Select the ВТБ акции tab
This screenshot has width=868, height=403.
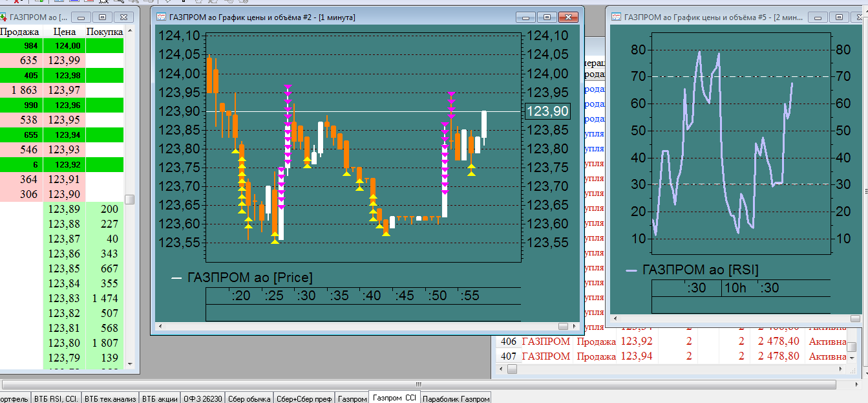[160, 398]
